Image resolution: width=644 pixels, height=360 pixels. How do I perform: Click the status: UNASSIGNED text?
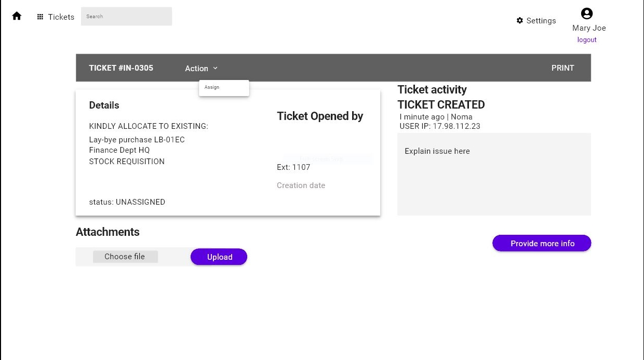pos(127,202)
